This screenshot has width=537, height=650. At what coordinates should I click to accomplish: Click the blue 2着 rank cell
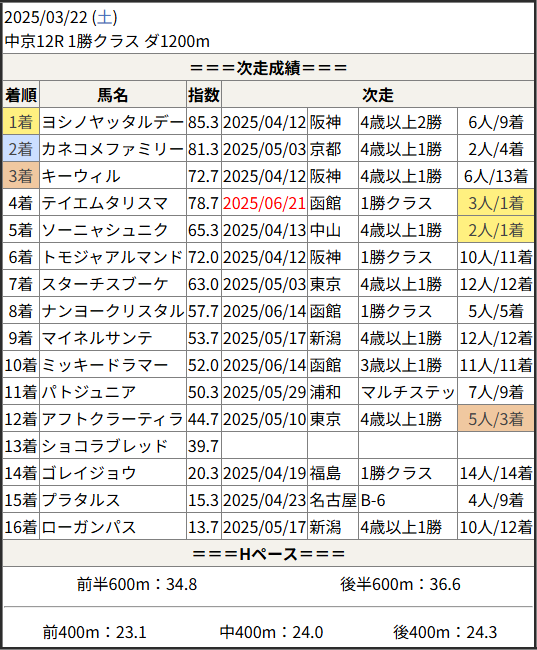click(21, 149)
